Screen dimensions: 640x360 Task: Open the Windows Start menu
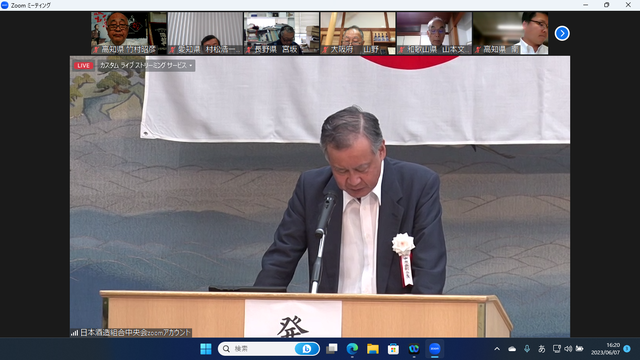coord(206,349)
